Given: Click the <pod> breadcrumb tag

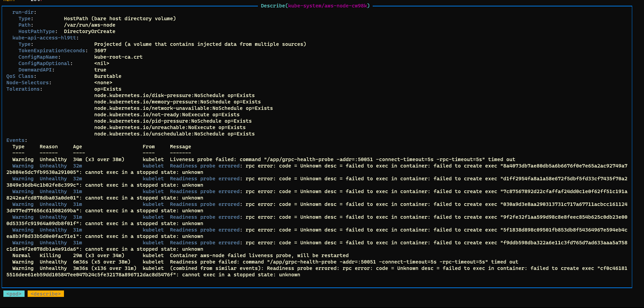Looking at the screenshot, I should click(x=14, y=294).
